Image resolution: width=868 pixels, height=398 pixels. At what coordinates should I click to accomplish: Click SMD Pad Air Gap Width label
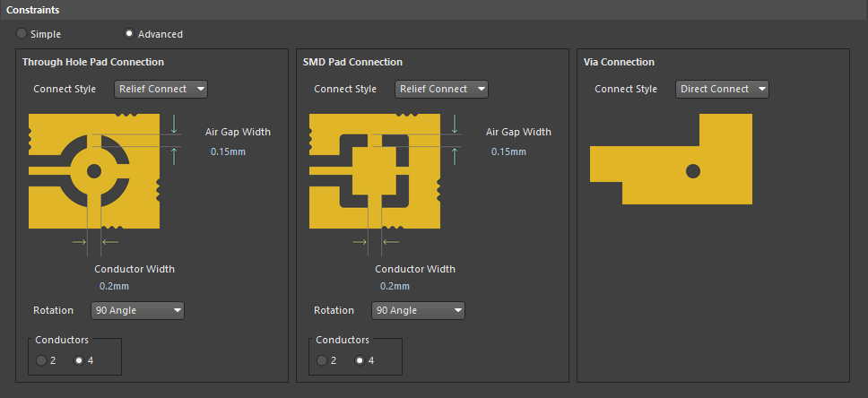pos(518,132)
